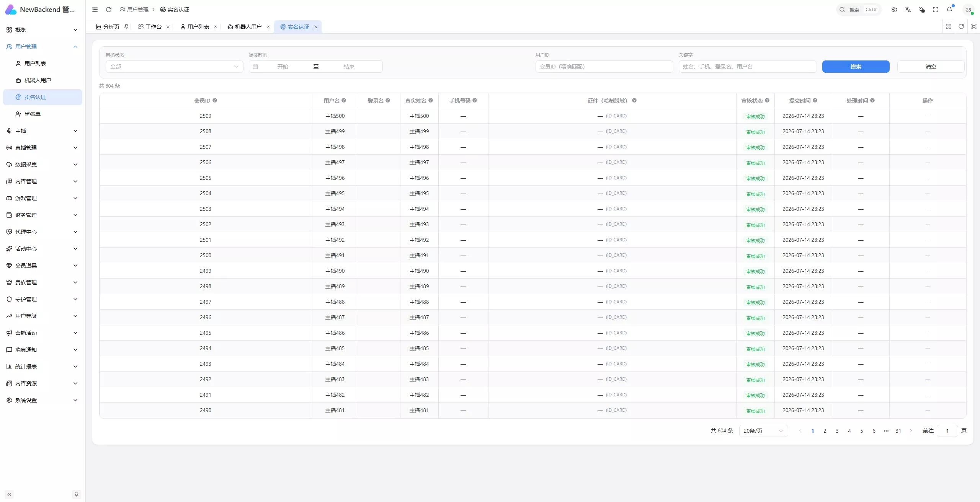Expand 财务管理 sidebar menu
The image size is (980, 502).
(42, 215)
